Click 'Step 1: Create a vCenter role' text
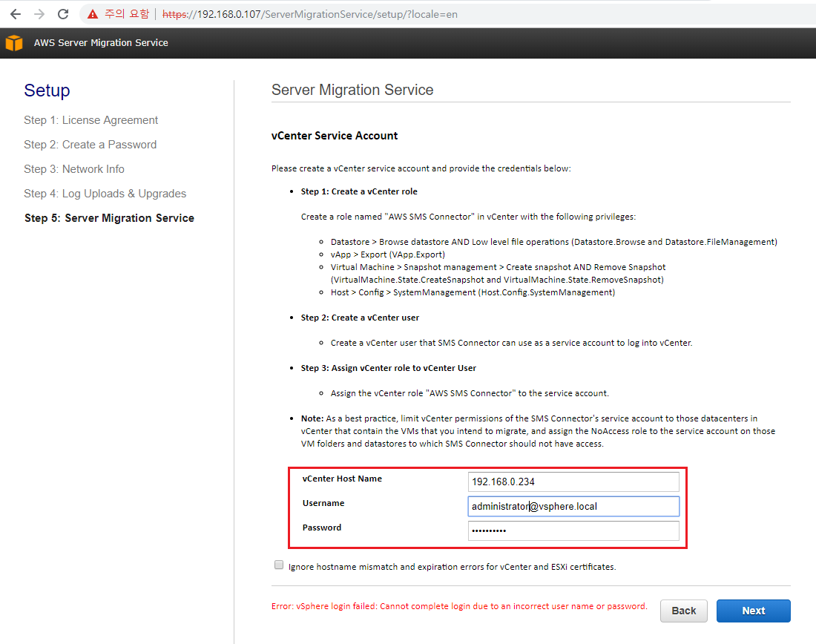Screen dimensions: 816x644 [359, 191]
